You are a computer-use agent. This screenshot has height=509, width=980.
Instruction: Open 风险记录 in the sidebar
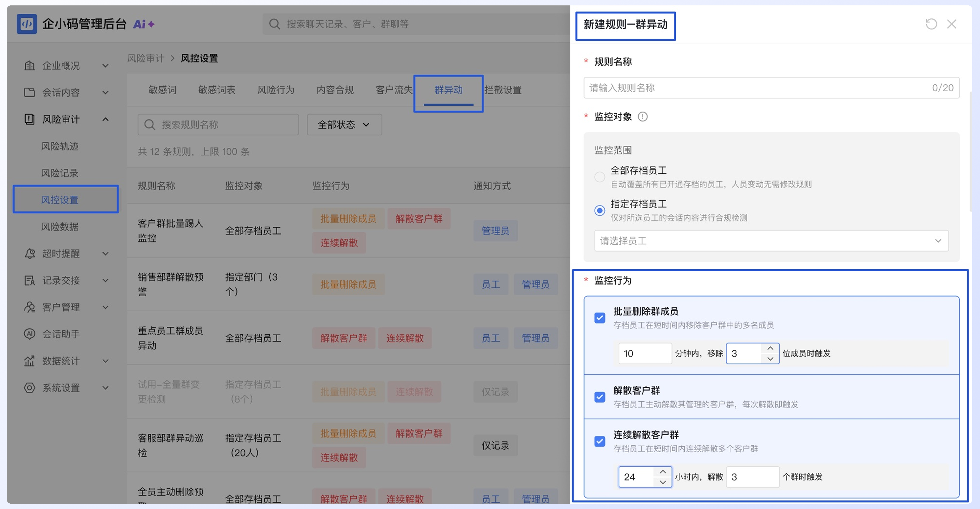point(60,173)
